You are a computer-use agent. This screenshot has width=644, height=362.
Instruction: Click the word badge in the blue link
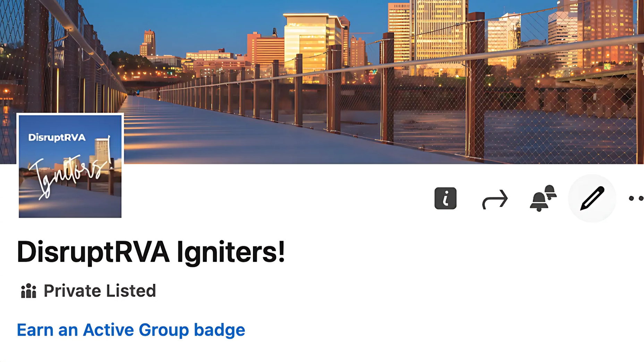pos(219,330)
